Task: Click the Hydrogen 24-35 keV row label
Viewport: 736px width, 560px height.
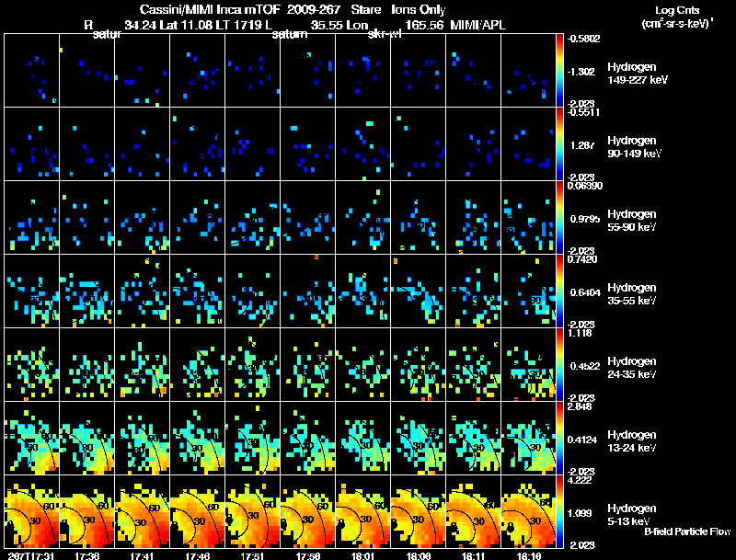Action: (632, 368)
